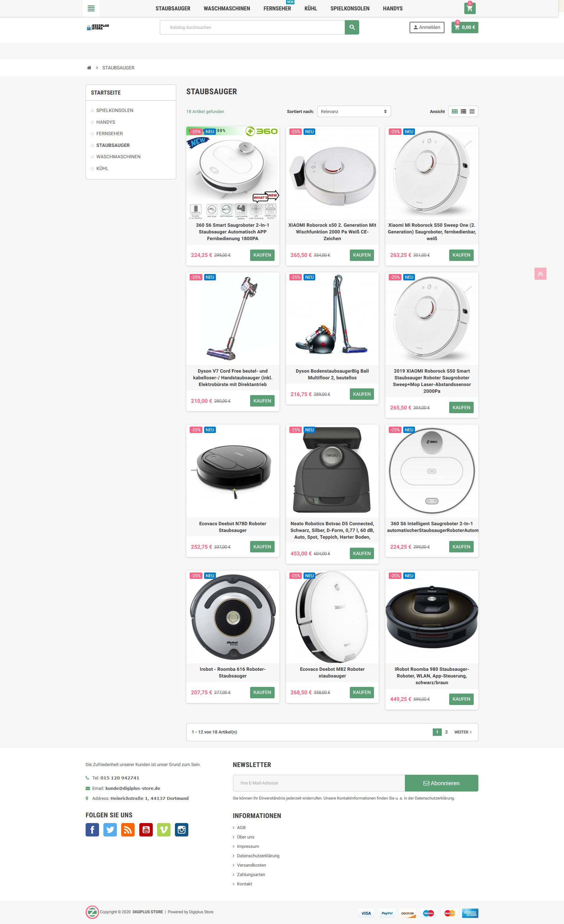Open the RSS feed icon
The width and height of the screenshot is (564, 924).
pyautogui.click(x=128, y=829)
